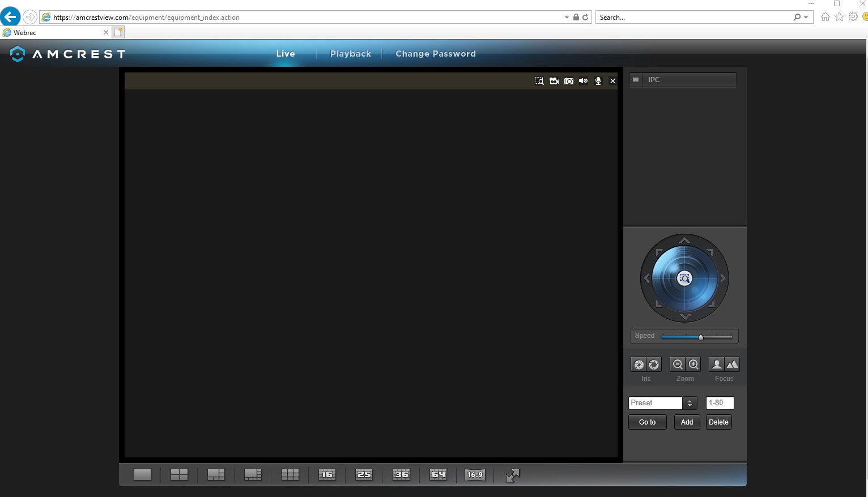Select nine-view grid layout icon

[x=290, y=474]
